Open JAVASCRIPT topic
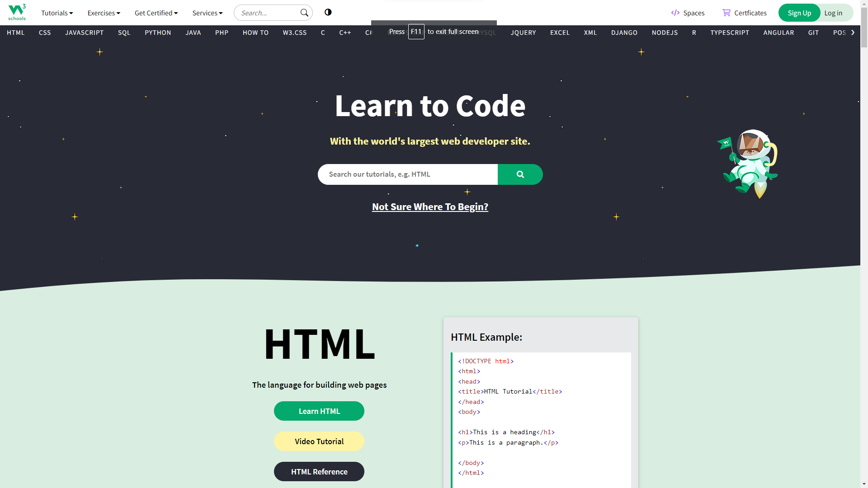Screen dimensions: 868x488 [85, 33]
